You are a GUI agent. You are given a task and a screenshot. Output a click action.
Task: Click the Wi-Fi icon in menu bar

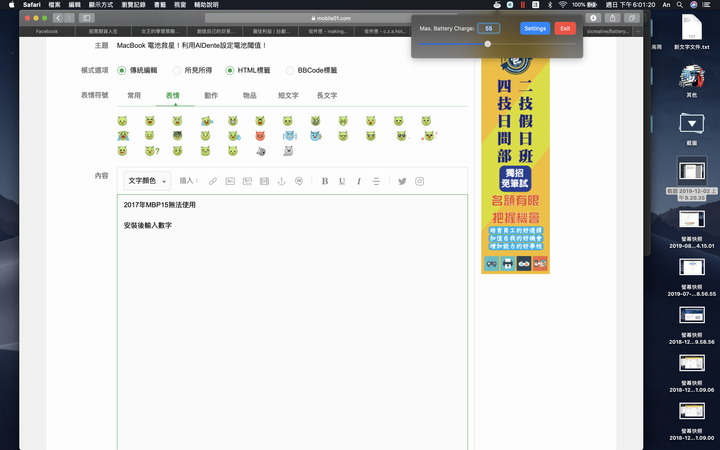tap(562, 5)
